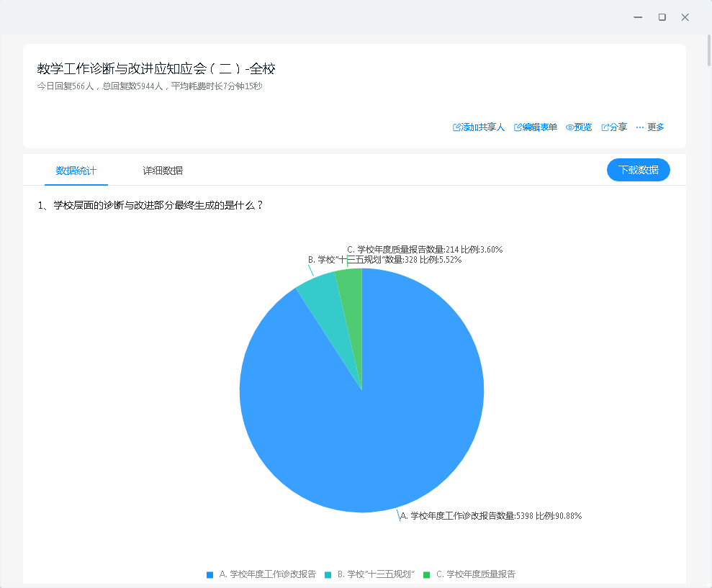
Task: Click the 编辑表单 edit form icon
Action: pos(518,127)
